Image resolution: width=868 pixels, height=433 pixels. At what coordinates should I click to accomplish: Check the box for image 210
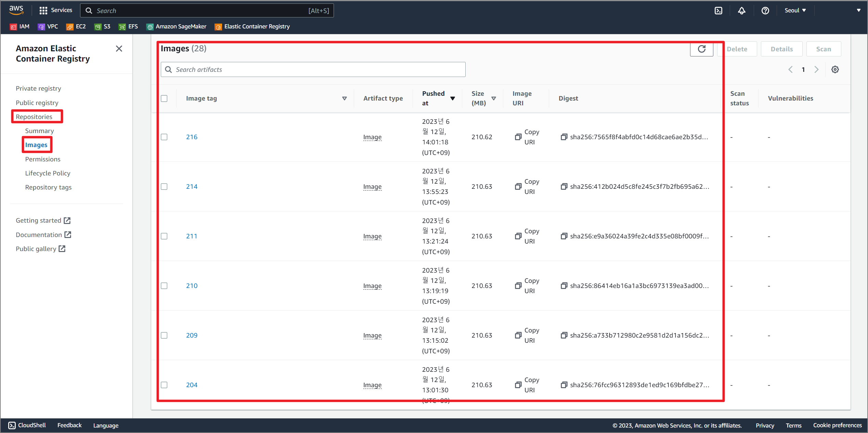tap(164, 286)
